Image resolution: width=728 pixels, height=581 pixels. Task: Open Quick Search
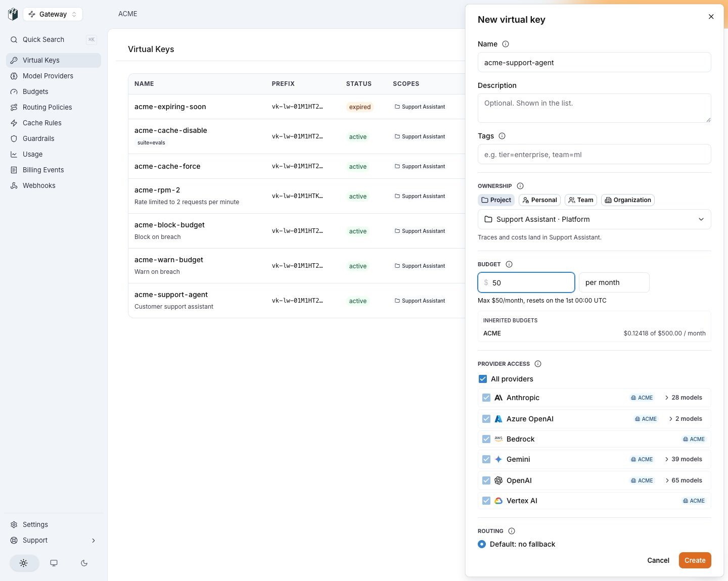(54, 39)
